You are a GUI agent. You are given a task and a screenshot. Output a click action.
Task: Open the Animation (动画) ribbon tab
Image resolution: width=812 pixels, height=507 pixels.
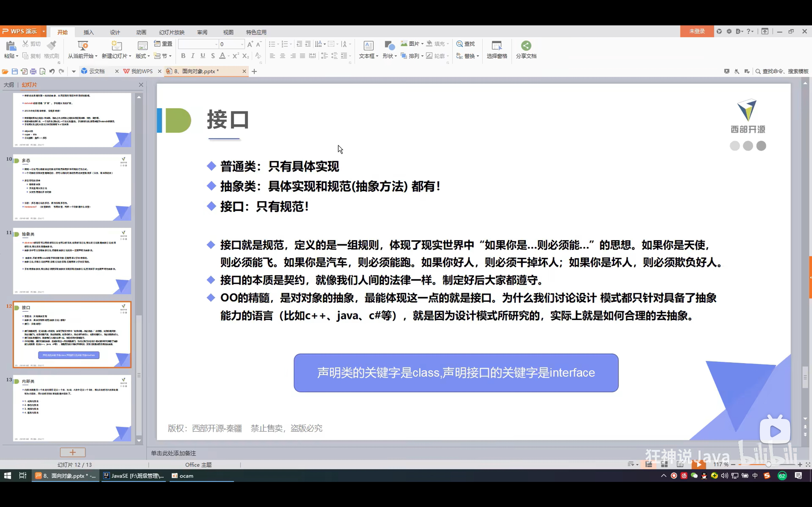point(141,32)
